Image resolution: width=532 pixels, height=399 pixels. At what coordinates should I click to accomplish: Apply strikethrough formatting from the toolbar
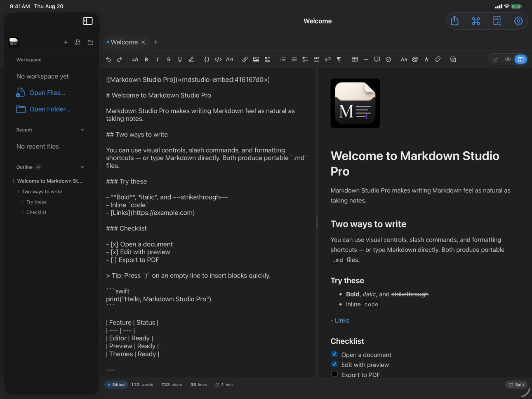click(x=169, y=59)
